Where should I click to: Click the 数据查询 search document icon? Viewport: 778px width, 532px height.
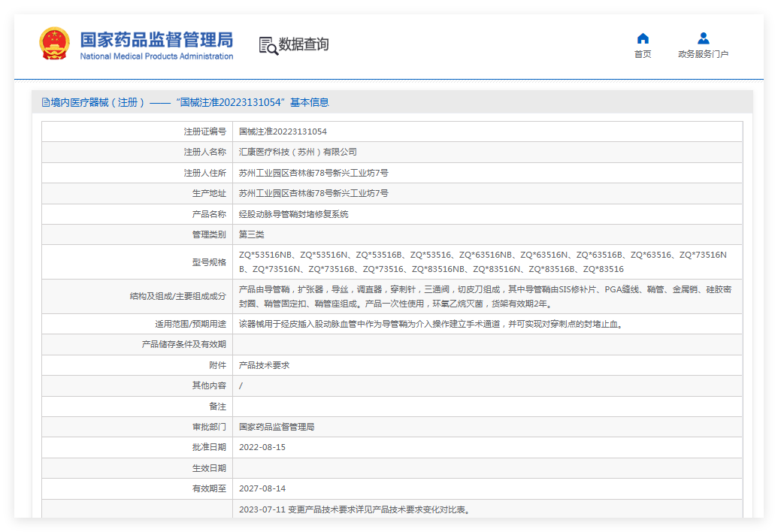(x=268, y=46)
